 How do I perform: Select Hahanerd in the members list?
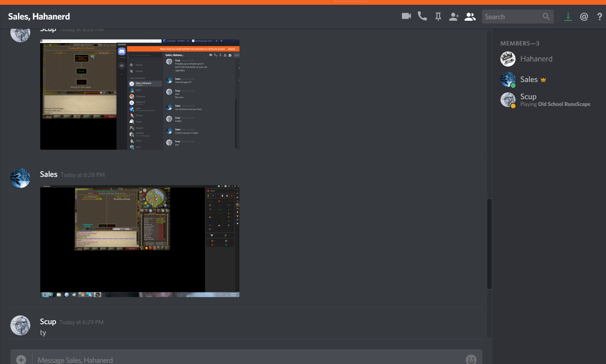[x=548, y=59]
